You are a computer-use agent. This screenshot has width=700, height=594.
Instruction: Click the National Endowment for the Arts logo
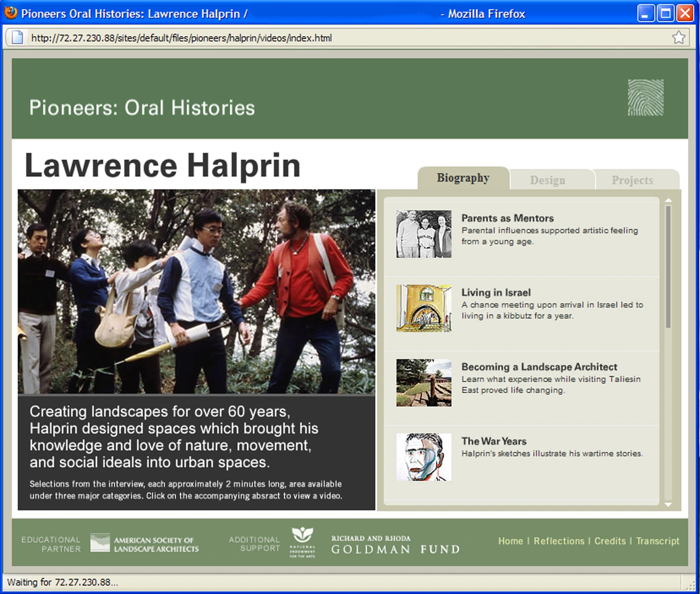click(x=302, y=543)
